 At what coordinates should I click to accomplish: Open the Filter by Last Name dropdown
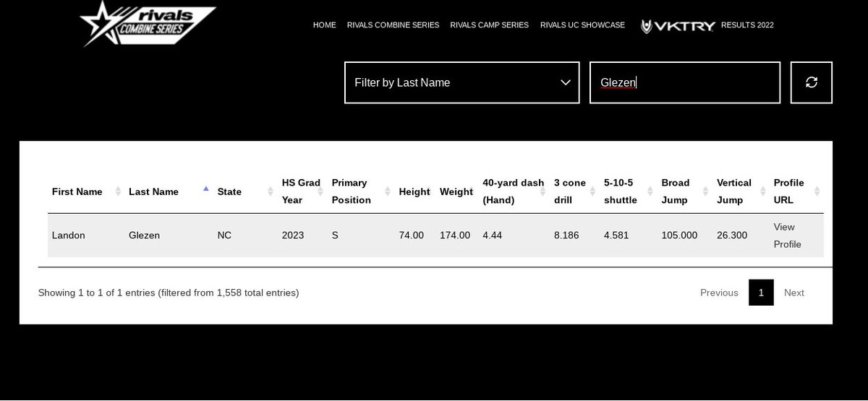462,82
